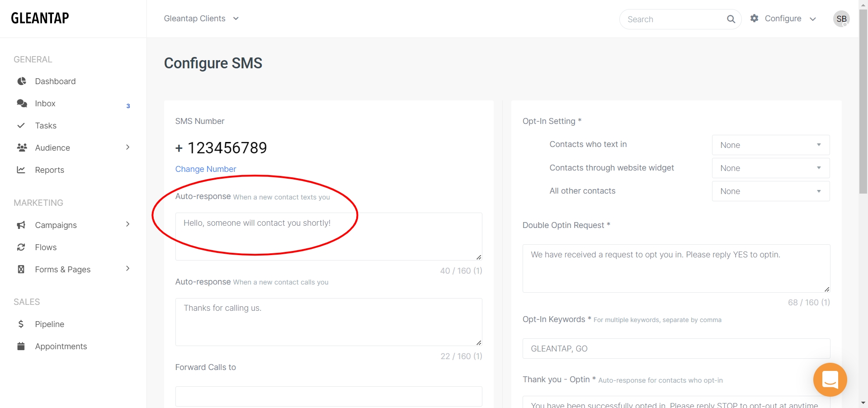Click the Tasks checkmark icon
This screenshot has width=868, height=408.
coord(21,126)
